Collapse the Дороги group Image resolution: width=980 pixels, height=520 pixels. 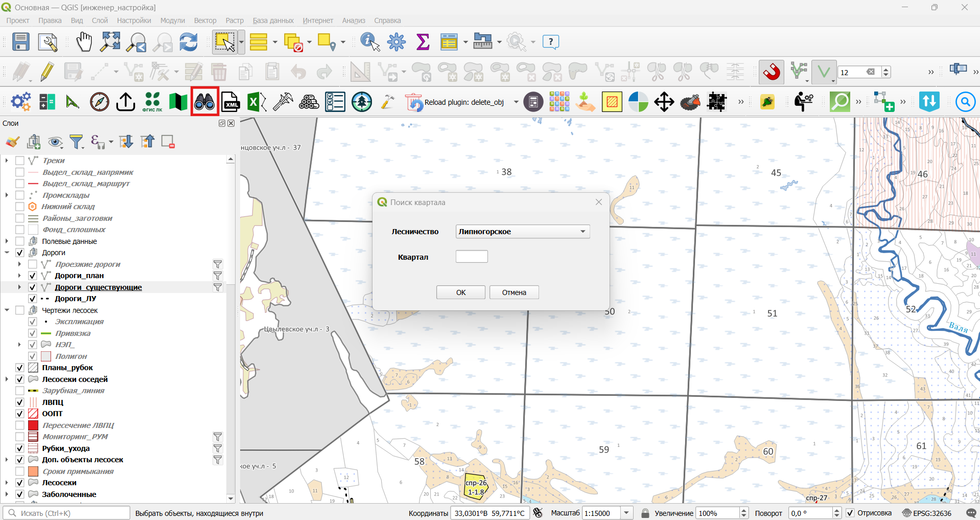(7, 253)
